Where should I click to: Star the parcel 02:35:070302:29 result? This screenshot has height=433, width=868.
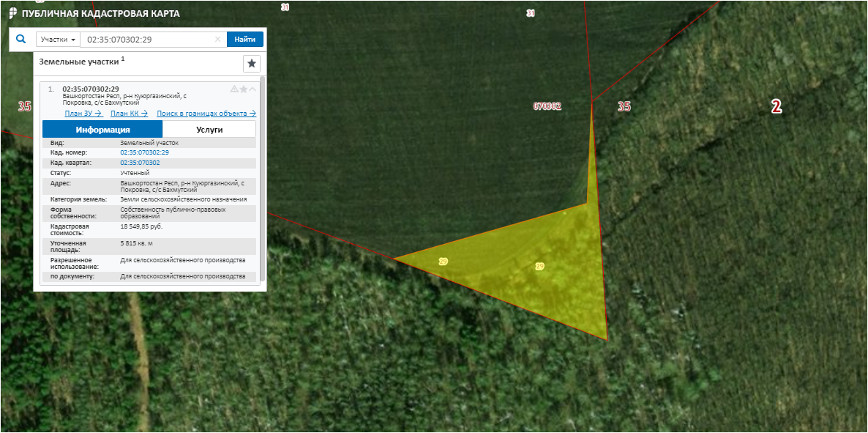[x=244, y=89]
